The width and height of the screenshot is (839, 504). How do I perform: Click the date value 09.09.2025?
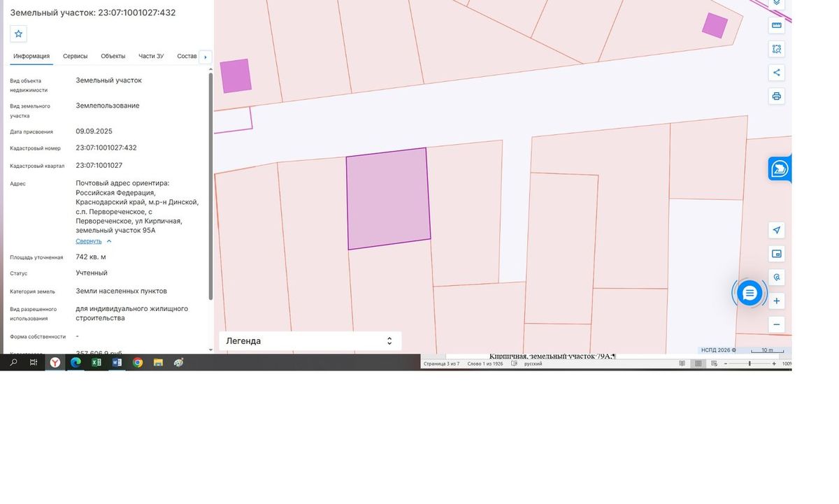[x=94, y=131]
